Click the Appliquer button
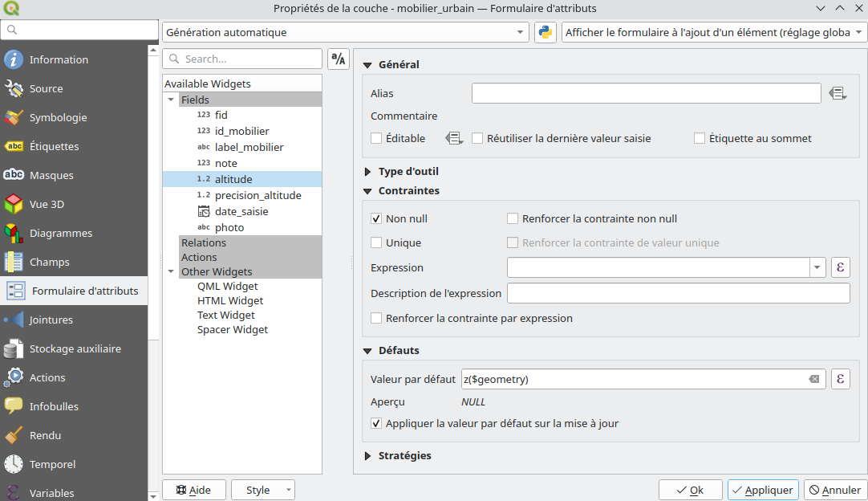Image resolution: width=868 pixels, height=501 pixels. click(761, 490)
